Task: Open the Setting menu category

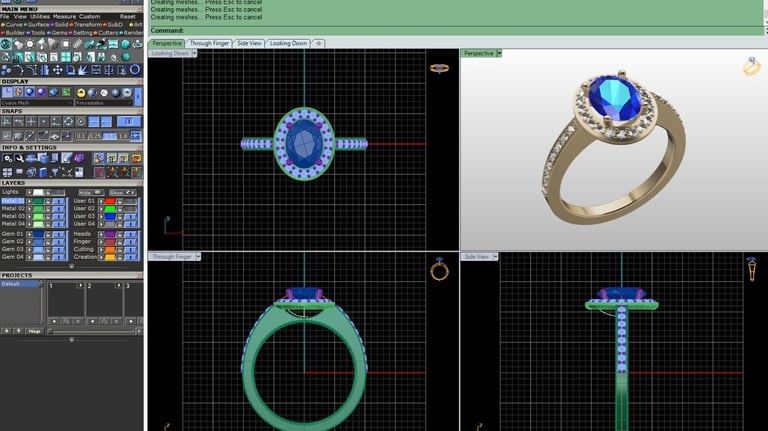Action: coord(83,33)
